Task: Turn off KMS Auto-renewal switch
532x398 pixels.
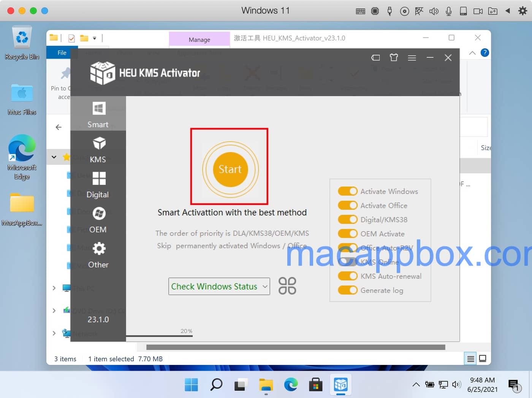Action: tap(348, 276)
